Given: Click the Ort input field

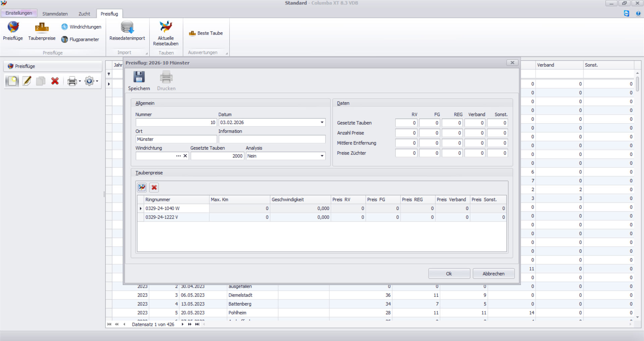Looking at the screenshot, I should [176, 139].
